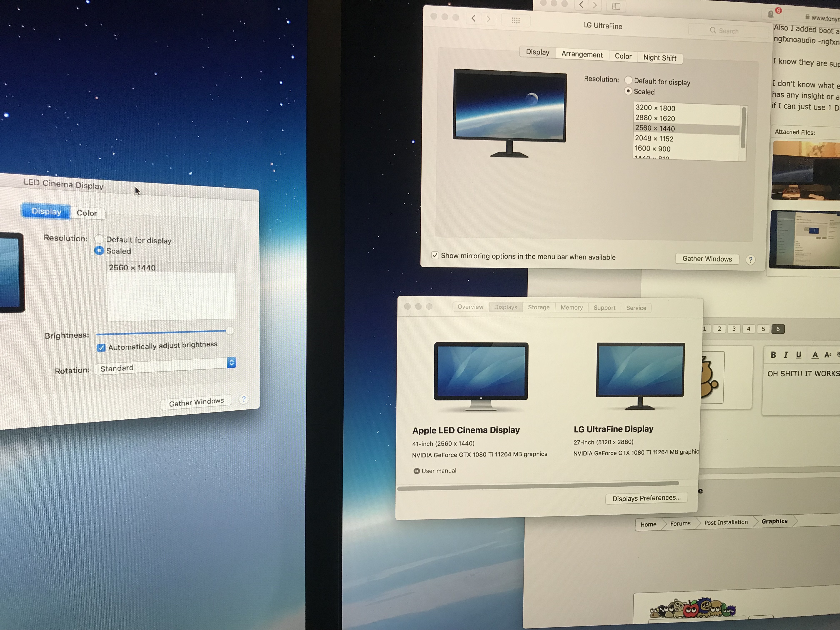Go to Graphics breadcrumb link

pyautogui.click(x=774, y=521)
